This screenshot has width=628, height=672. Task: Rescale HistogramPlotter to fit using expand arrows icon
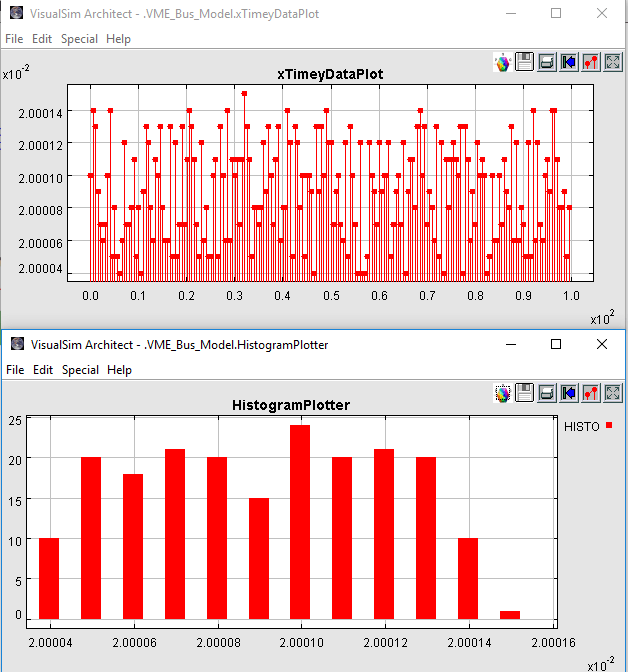click(613, 394)
